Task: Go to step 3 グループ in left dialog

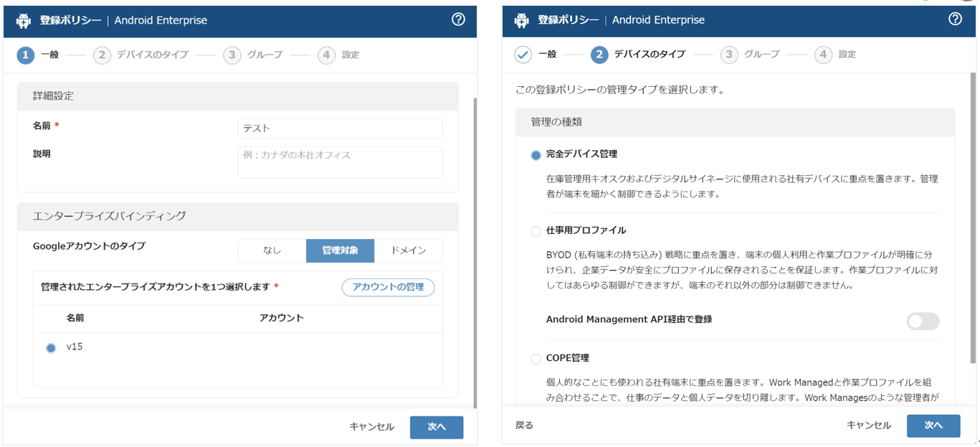Action: [253, 55]
